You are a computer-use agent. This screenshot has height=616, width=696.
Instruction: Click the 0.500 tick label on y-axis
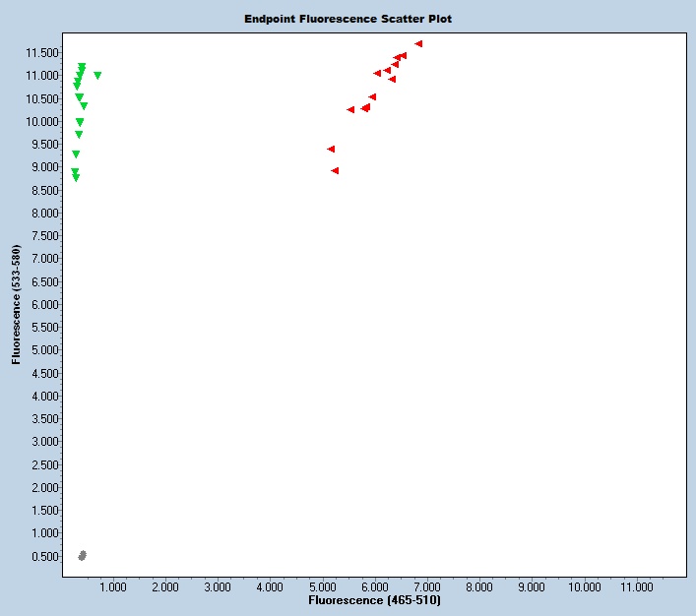[44, 556]
